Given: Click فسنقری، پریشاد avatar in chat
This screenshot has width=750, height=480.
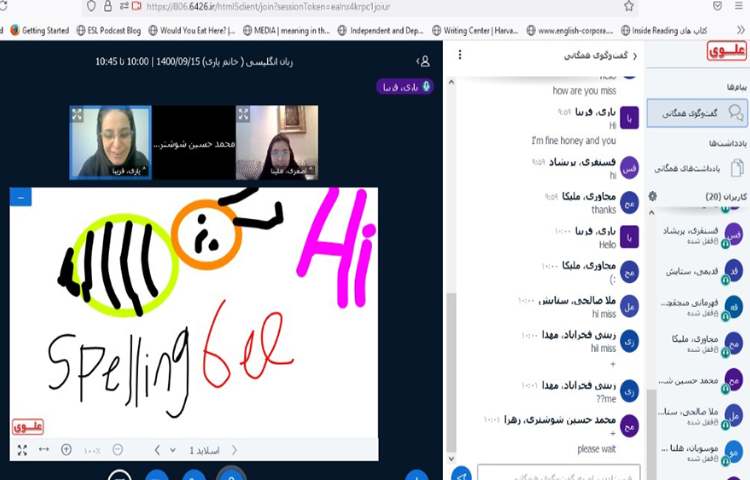Looking at the screenshot, I should click(629, 168).
